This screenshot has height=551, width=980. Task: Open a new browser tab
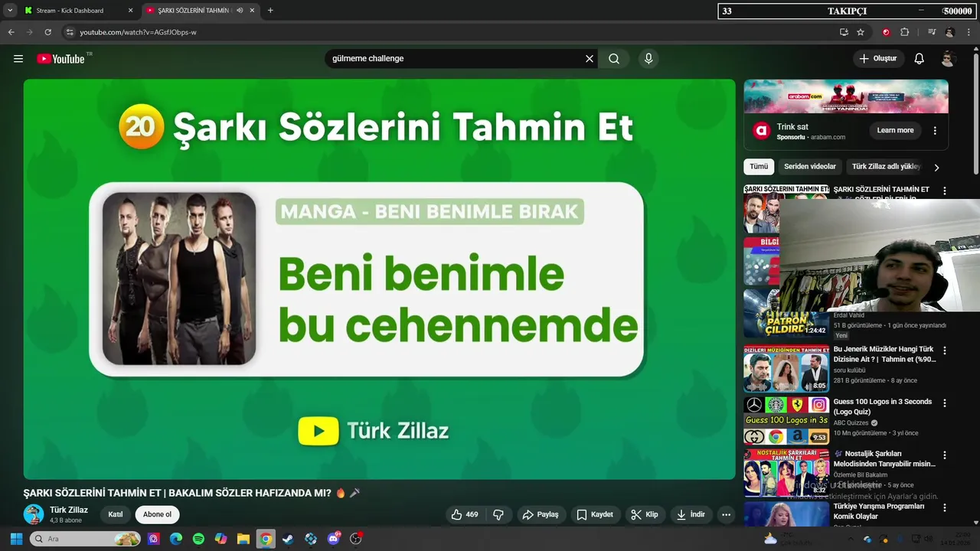[x=270, y=11]
